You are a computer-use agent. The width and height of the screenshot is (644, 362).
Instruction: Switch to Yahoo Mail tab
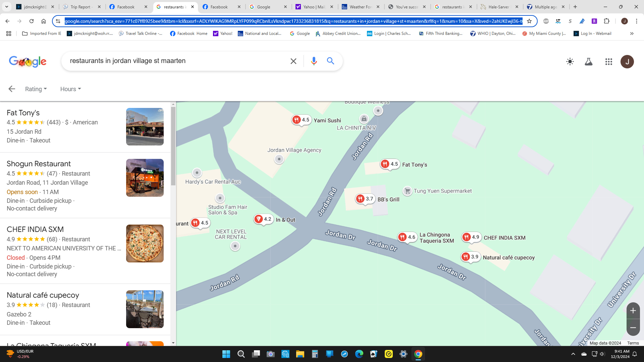click(314, 7)
